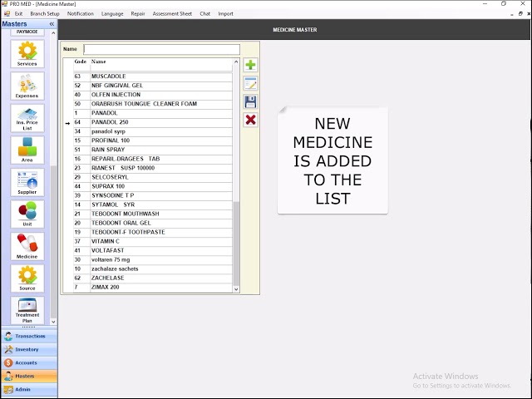
Task: Open the Branch Setup menu
Action: tap(45, 13)
